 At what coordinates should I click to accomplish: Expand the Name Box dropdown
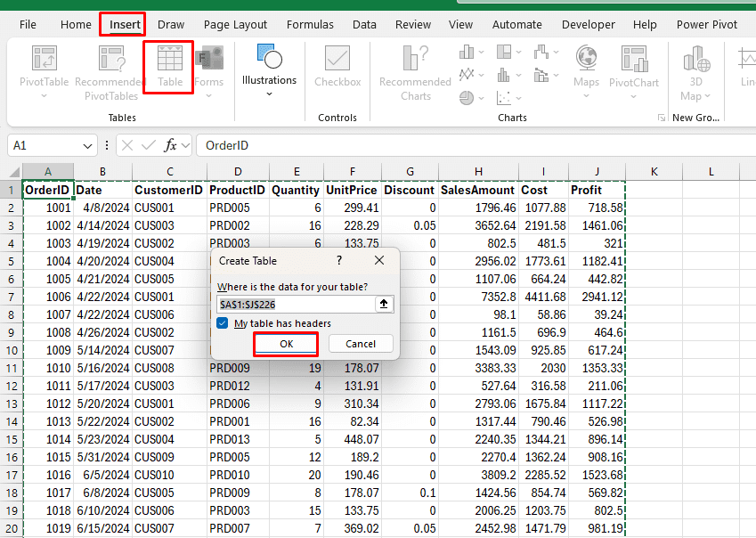point(88,145)
